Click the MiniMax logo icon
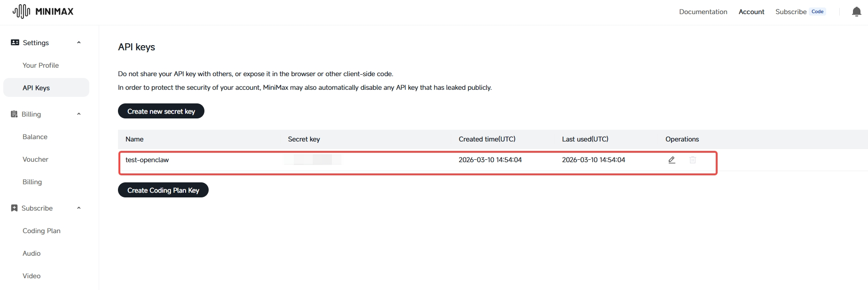868x290 pixels. click(21, 11)
